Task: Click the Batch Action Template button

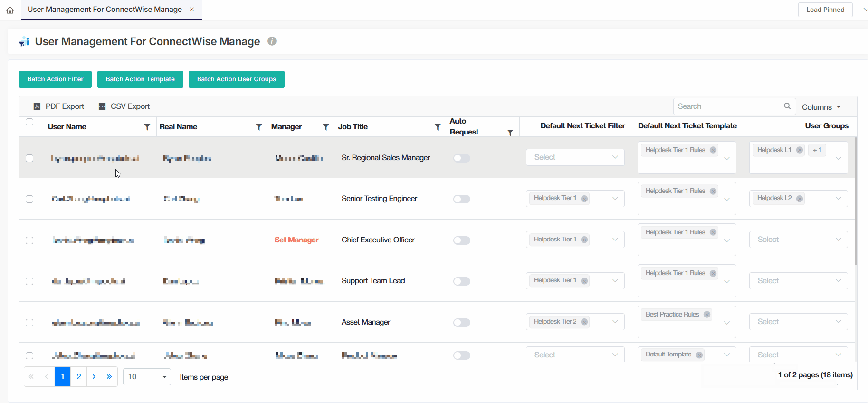Action: [x=140, y=79]
